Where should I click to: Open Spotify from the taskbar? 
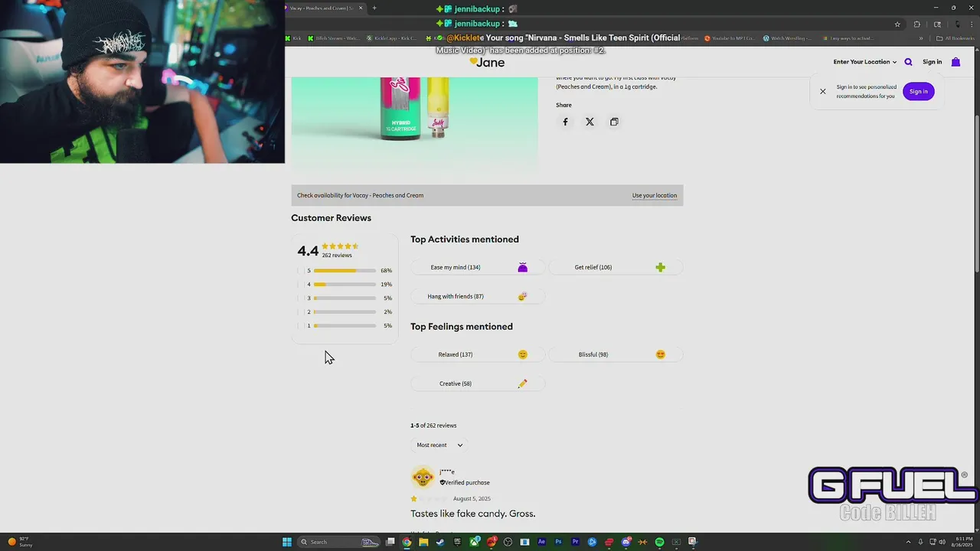click(x=659, y=542)
